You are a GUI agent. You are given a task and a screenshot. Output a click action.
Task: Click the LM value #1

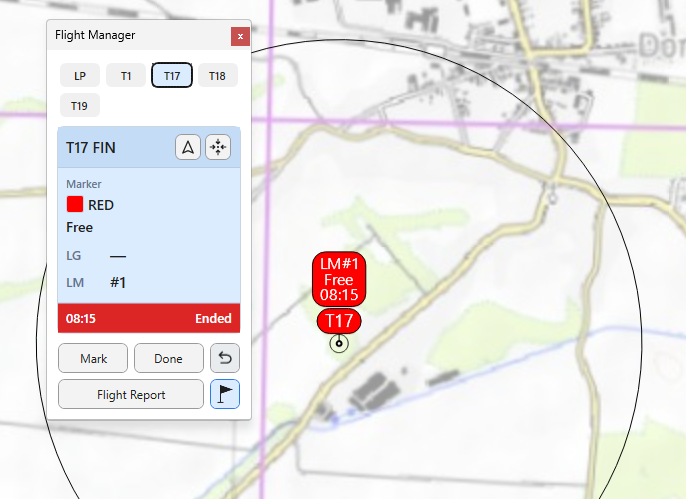pyautogui.click(x=118, y=283)
